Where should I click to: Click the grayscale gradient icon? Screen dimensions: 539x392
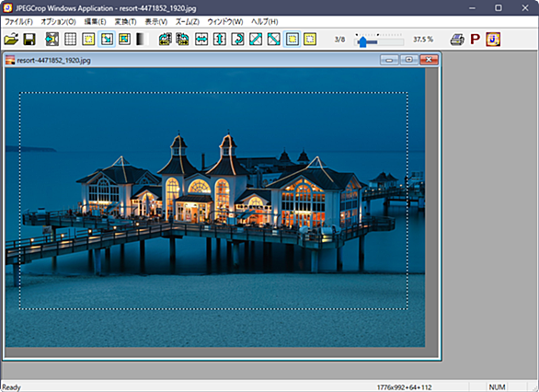141,40
